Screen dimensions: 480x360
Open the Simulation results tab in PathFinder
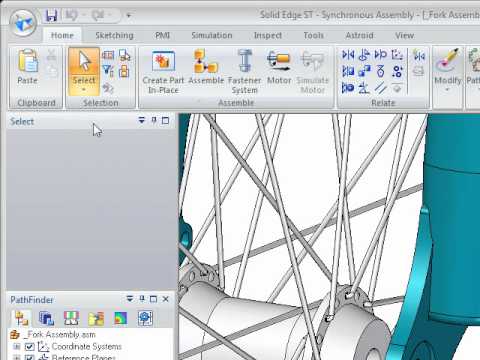pos(121,318)
